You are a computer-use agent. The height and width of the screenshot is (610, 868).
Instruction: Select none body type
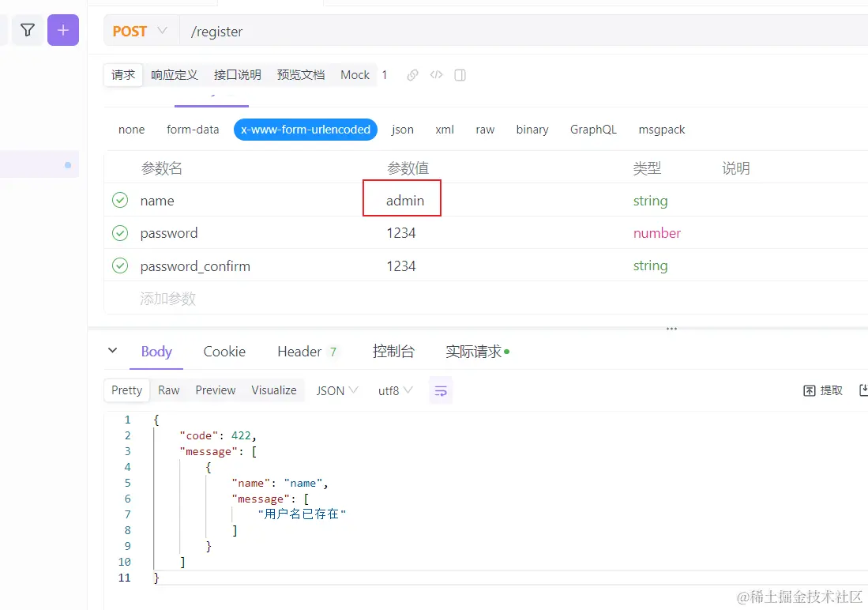131,130
